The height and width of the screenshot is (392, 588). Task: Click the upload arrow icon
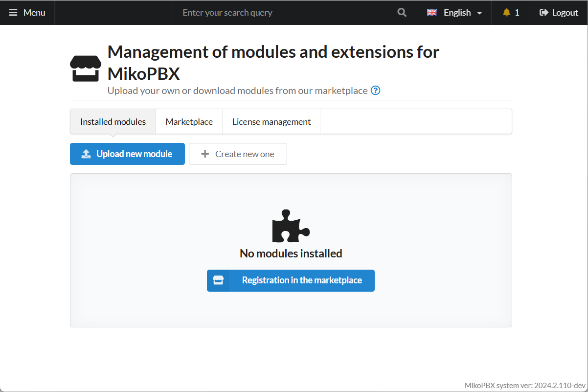pos(86,154)
